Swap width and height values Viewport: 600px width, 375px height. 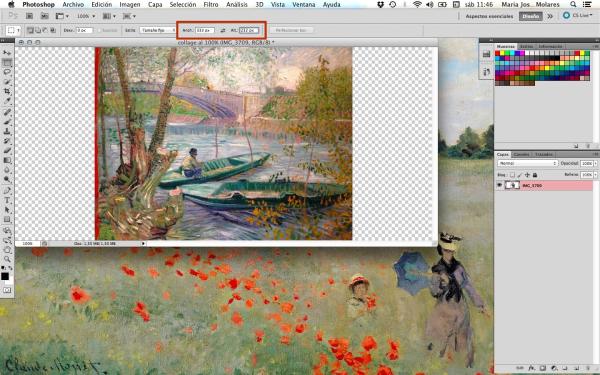click(x=223, y=30)
